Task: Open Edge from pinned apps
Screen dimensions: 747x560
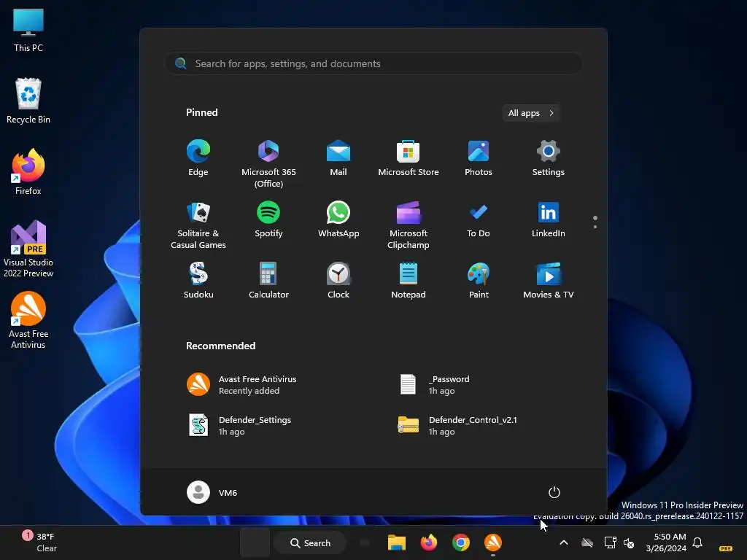Action: click(198, 158)
